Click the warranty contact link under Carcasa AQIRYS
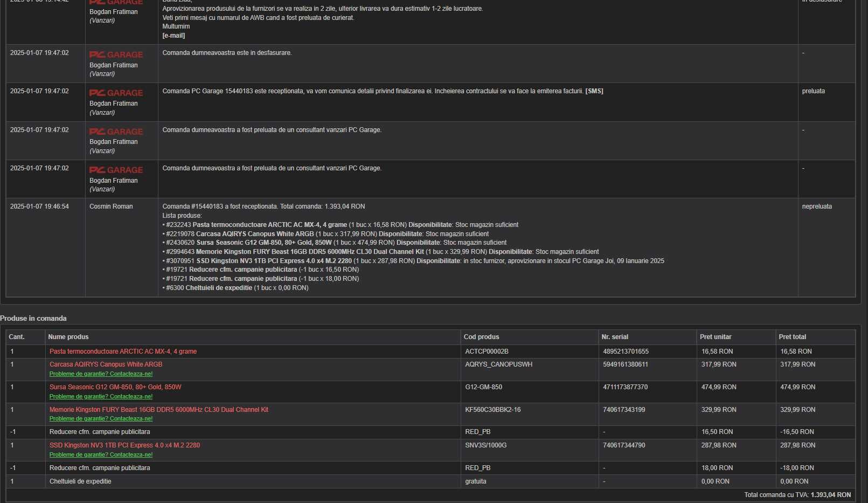 tap(101, 374)
